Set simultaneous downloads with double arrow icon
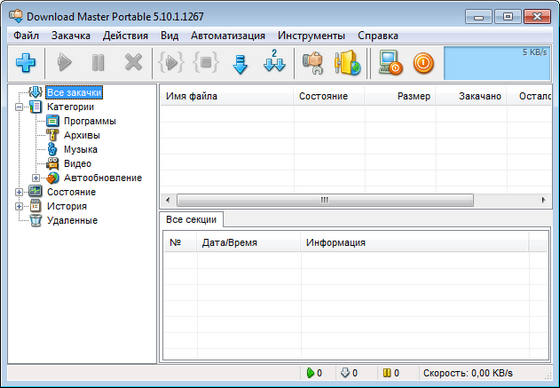 [274, 61]
